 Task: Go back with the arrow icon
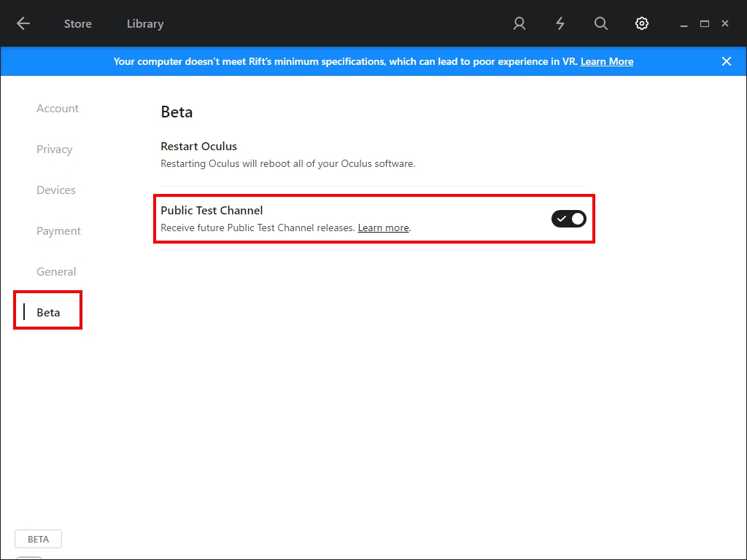(23, 23)
